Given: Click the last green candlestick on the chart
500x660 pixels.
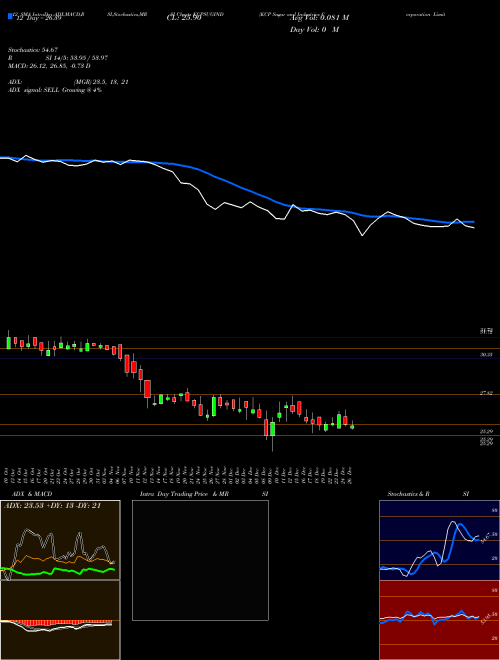Looking at the screenshot, I should click(x=352, y=426).
